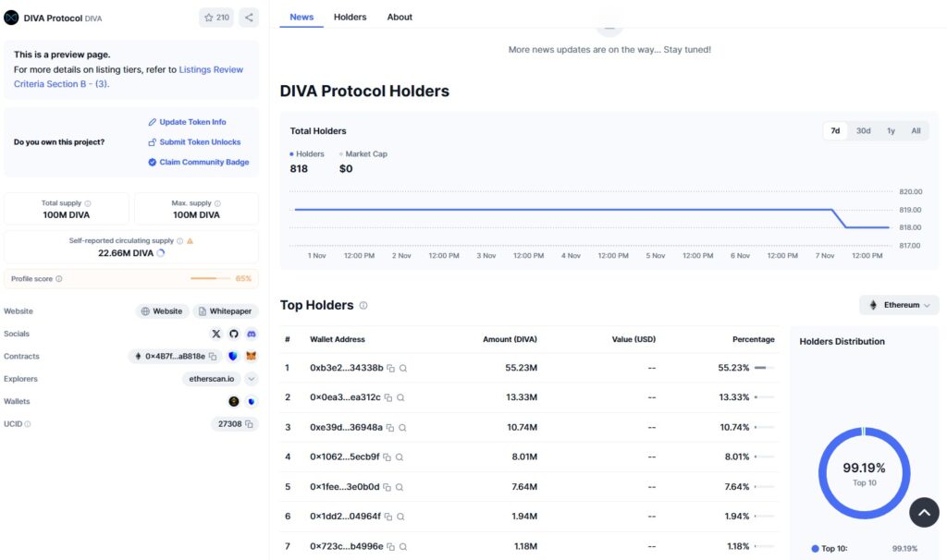Set the holders chart range to All
The width and height of the screenshot is (947, 560).
pyautogui.click(x=916, y=131)
